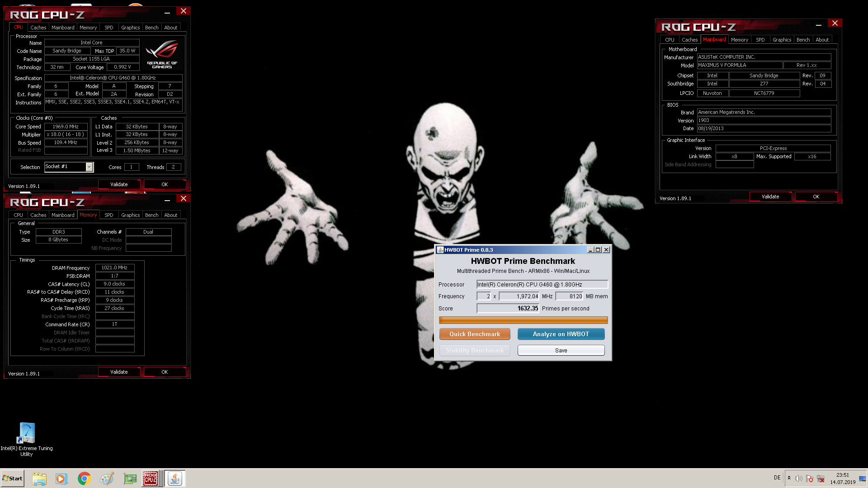Viewport: 868px width, 488px height.
Task: Open Google Chrome from the taskbar
Action: (x=84, y=479)
